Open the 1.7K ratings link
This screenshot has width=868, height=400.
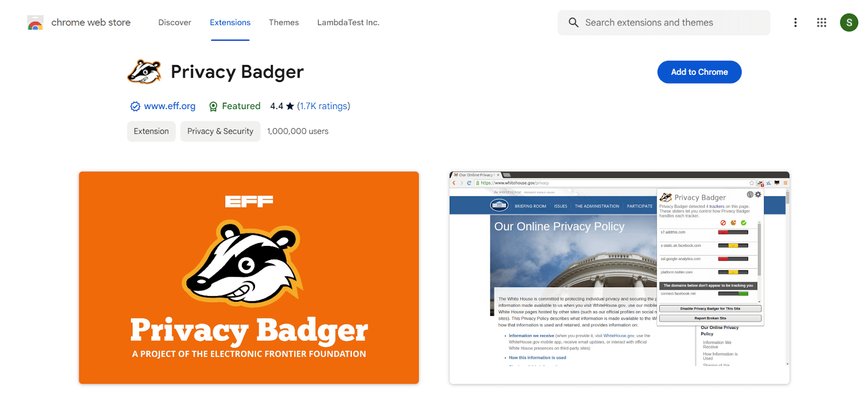tap(323, 106)
